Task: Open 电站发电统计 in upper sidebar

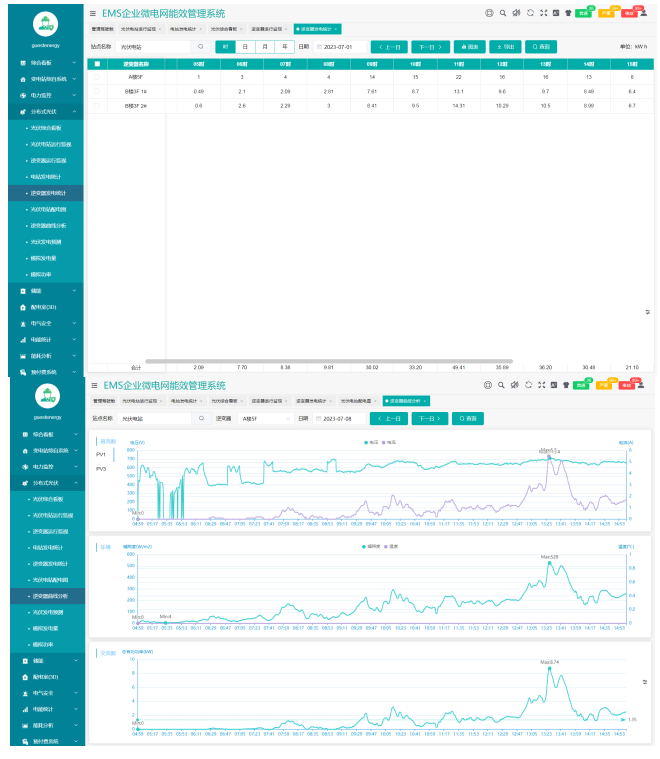Action: point(47,176)
